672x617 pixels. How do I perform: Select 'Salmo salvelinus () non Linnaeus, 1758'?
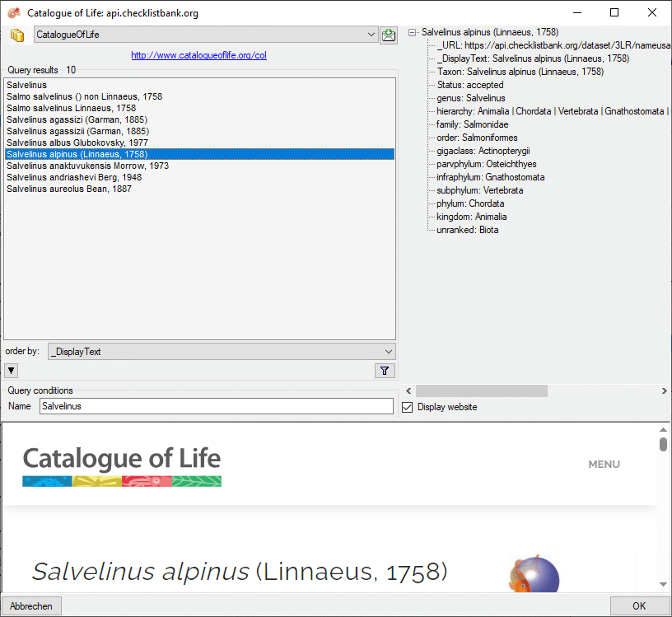(x=200, y=96)
